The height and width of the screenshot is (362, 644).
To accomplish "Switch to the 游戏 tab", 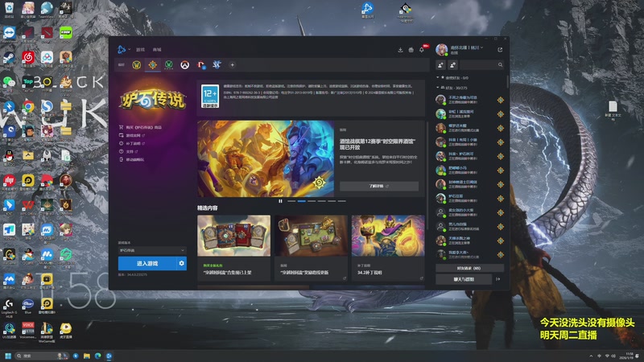I will click(140, 50).
